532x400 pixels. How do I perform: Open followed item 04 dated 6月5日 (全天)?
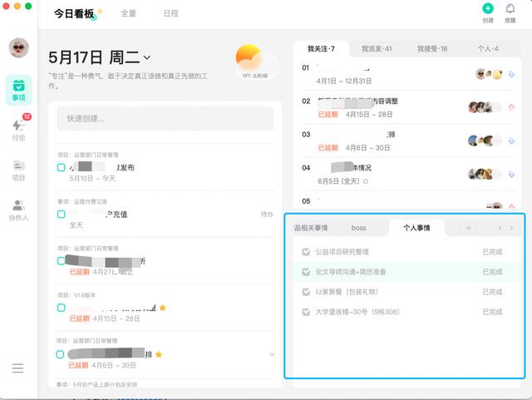(x=408, y=174)
